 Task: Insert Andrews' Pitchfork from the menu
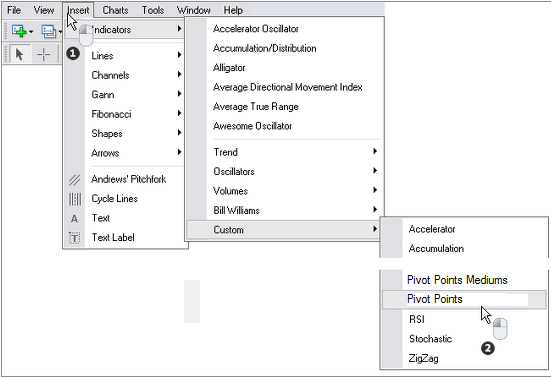[x=126, y=179]
